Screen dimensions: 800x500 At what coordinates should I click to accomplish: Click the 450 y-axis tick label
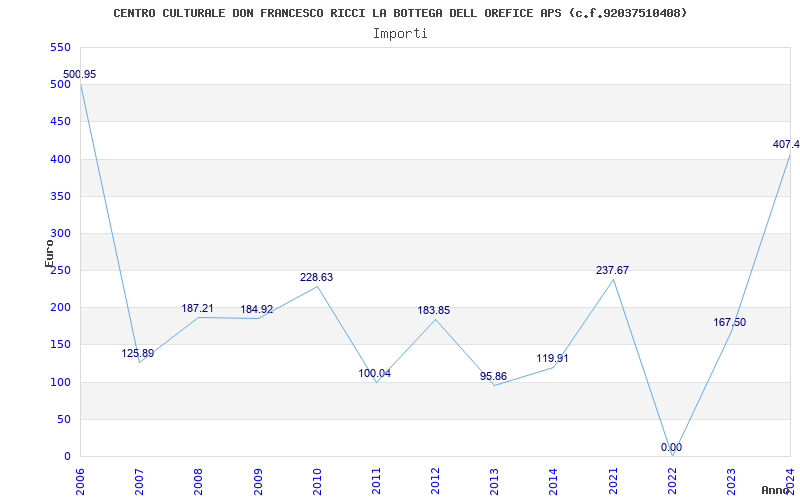(60, 122)
